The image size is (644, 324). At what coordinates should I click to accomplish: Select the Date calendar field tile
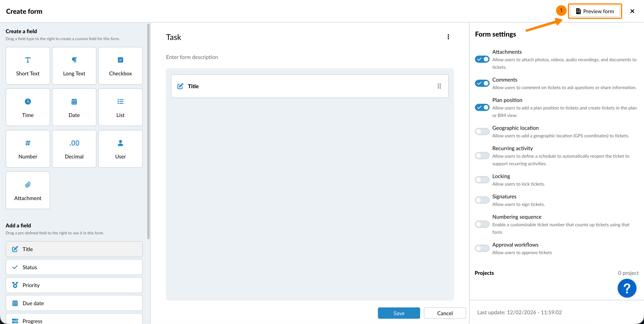(x=74, y=107)
